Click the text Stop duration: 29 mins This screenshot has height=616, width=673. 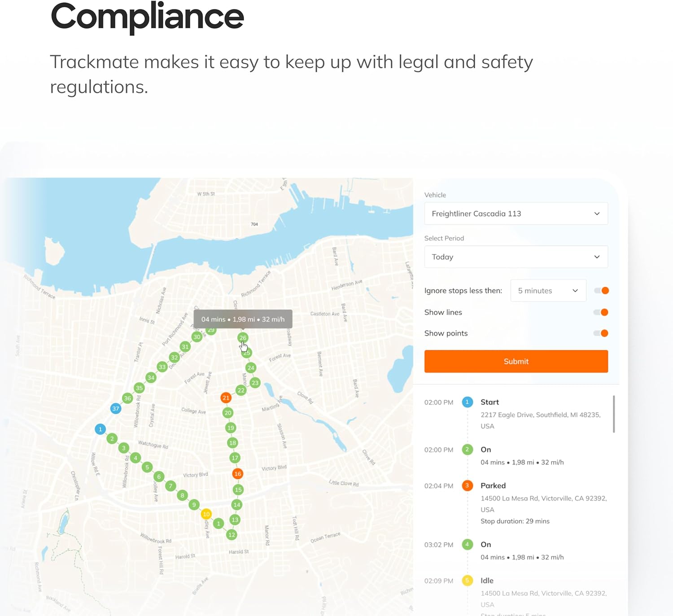pos(515,521)
